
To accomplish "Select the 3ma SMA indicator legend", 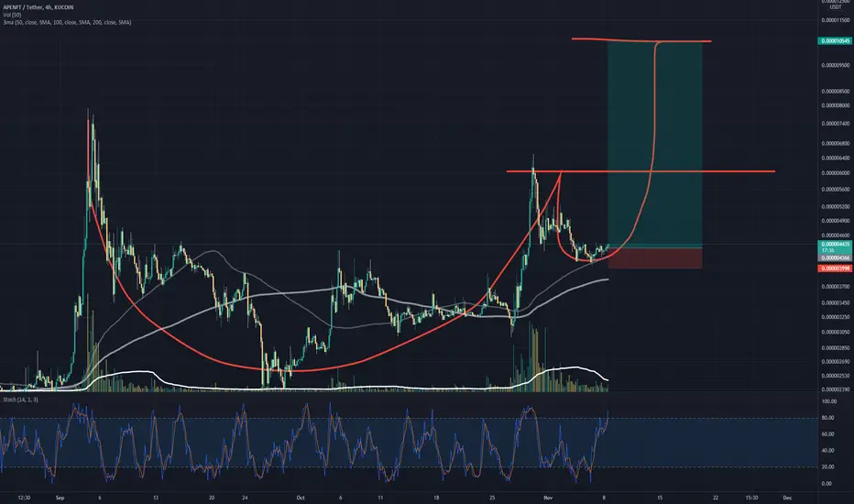I will click(x=67, y=22).
